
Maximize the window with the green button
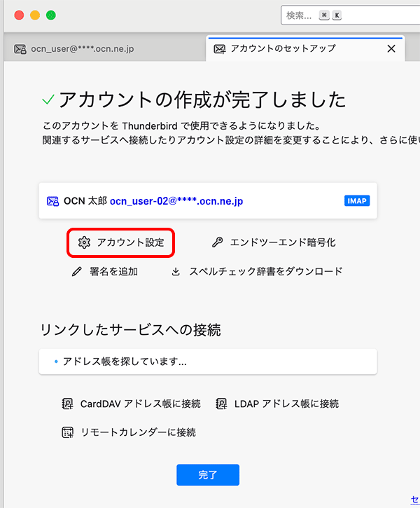click(51, 15)
